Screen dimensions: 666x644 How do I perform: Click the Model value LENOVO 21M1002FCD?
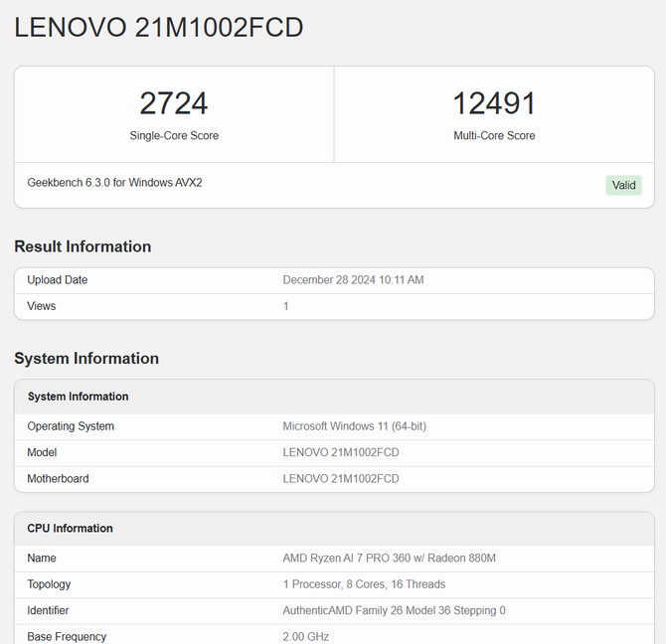coord(341,452)
